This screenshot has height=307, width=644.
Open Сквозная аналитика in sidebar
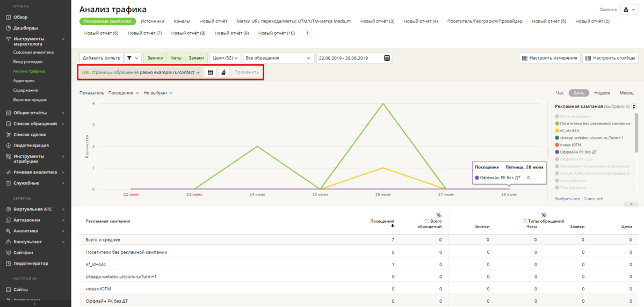point(33,53)
